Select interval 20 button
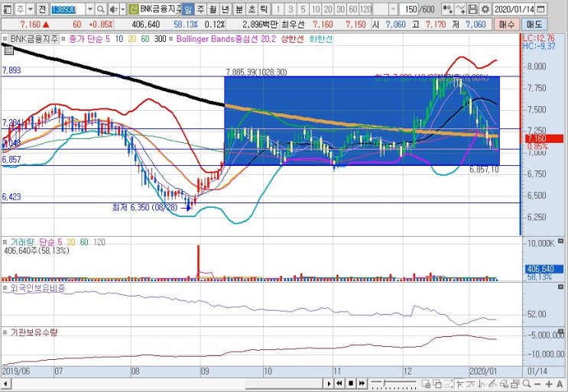Screen dimensions: 568x392 tap(328, 9)
